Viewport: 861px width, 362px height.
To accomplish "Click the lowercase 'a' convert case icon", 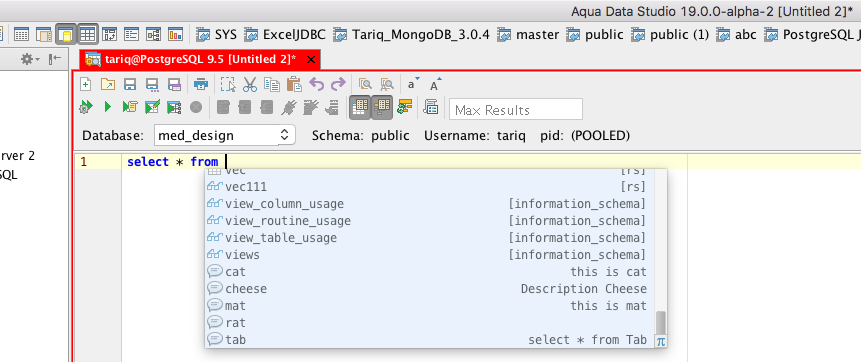I will tap(412, 85).
